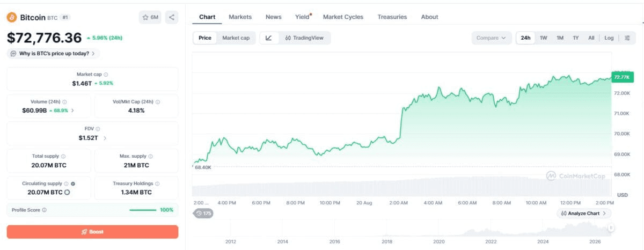Click the 20 Aug axis label
Image resolution: width=644 pixels, height=250 pixels.
pos(363,203)
